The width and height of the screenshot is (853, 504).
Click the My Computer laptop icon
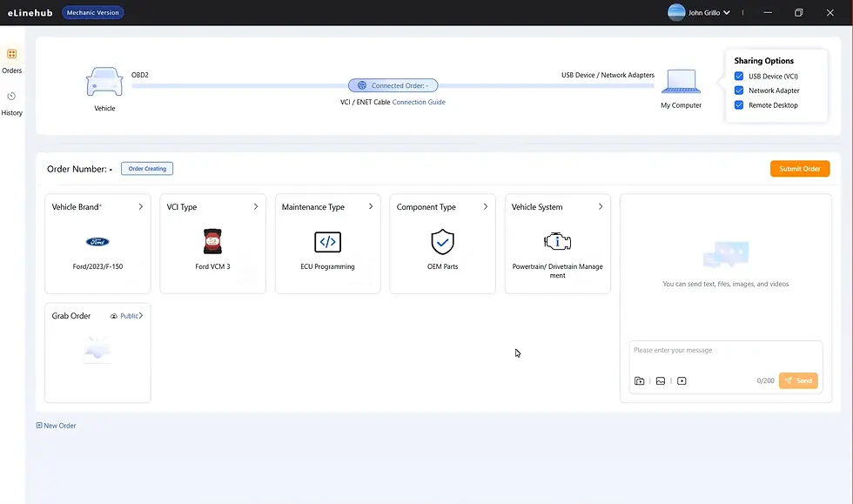click(x=681, y=82)
